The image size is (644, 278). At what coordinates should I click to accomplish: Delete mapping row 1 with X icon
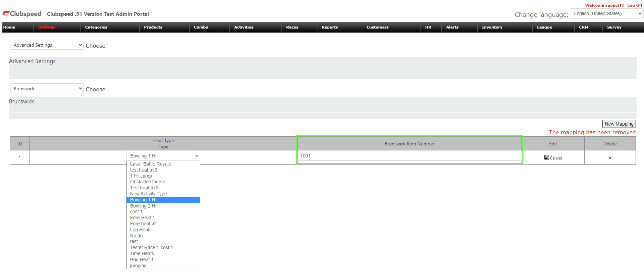click(610, 158)
